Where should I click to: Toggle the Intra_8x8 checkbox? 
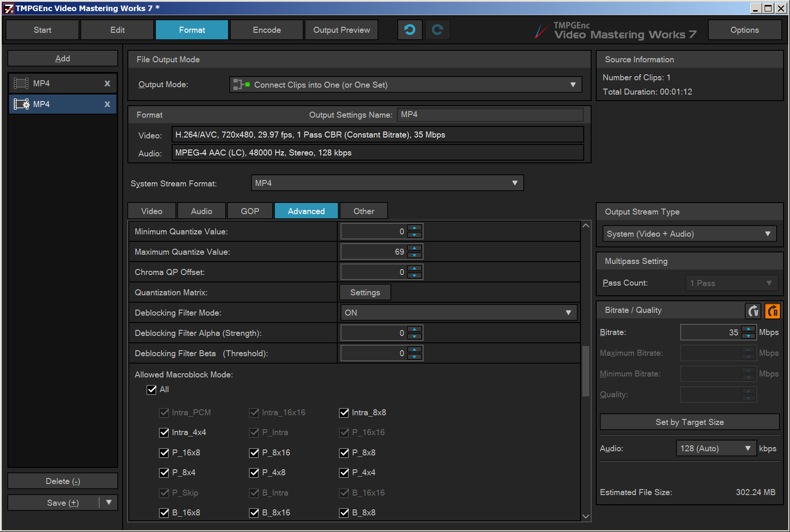344,413
